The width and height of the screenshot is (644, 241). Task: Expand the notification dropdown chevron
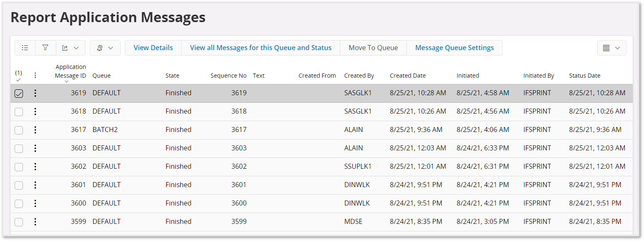[111, 48]
